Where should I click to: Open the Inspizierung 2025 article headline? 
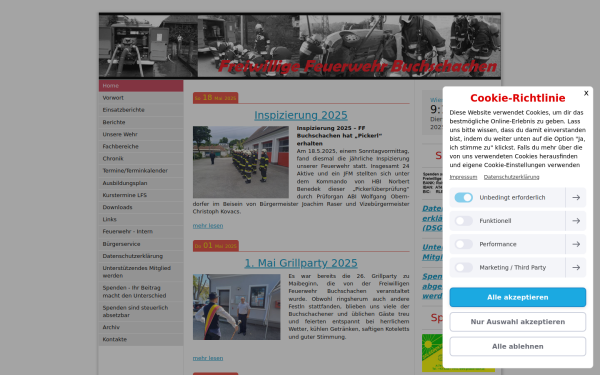click(301, 115)
